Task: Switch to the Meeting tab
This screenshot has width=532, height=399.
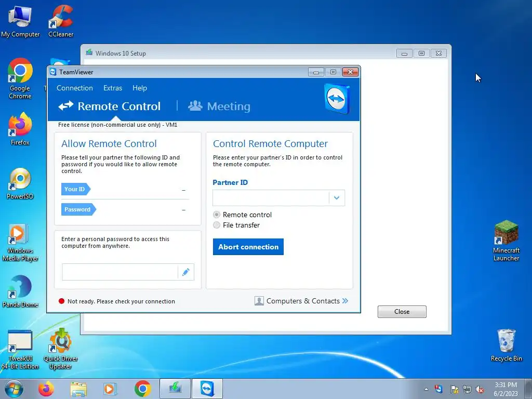Action: (219, 106)
